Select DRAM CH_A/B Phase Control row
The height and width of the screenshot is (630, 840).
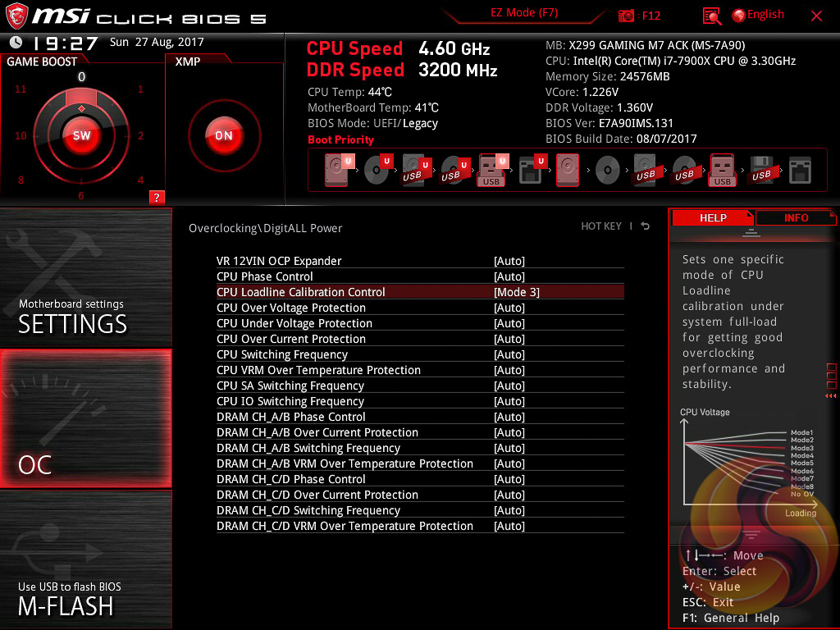tap(420, 417)
